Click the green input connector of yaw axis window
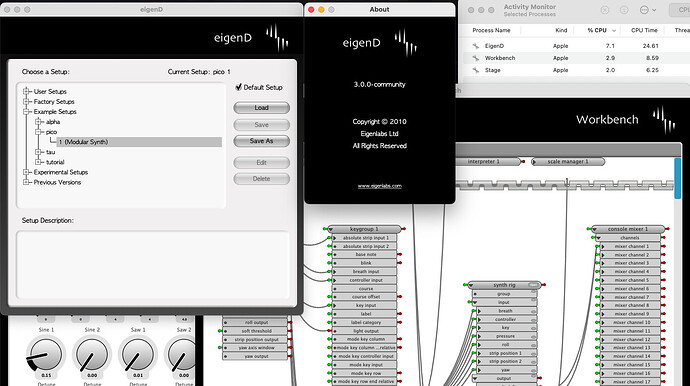Image resolution: width=690 pixels, height=386 pixels. coord(220,348)
